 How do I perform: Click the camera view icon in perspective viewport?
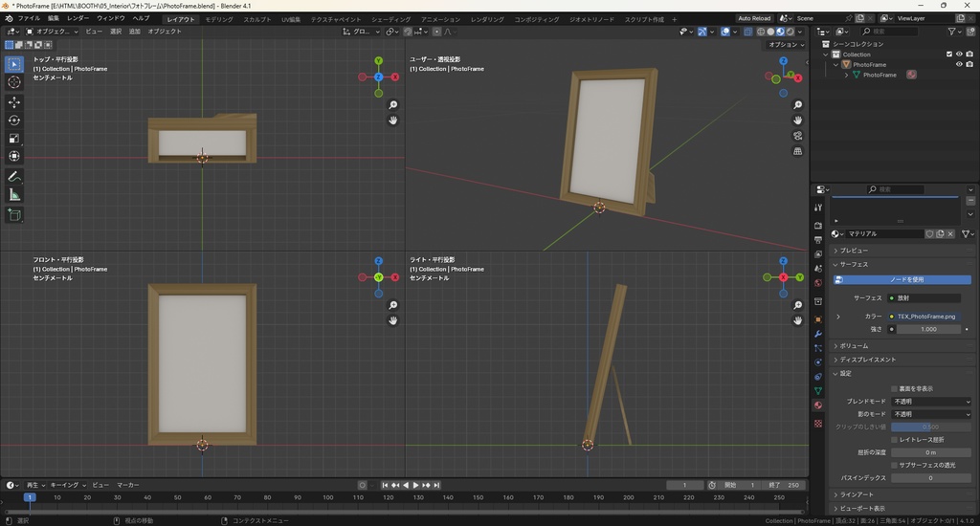[x=798, y=136]
